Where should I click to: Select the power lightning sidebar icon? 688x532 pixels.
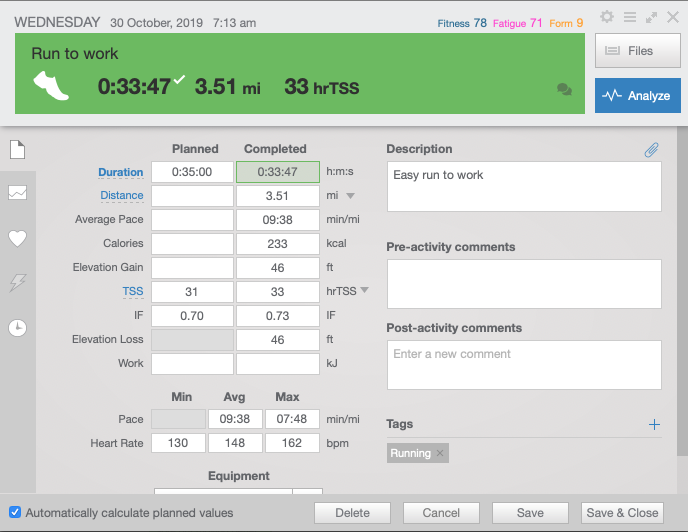(18, 283)
